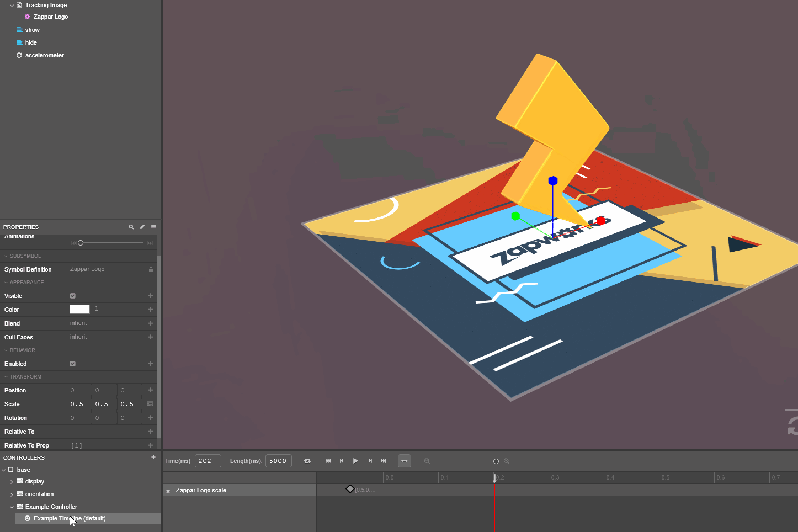
Task: Click the plus icon on Cull Faces row
Action: click(x=150, y=337)
